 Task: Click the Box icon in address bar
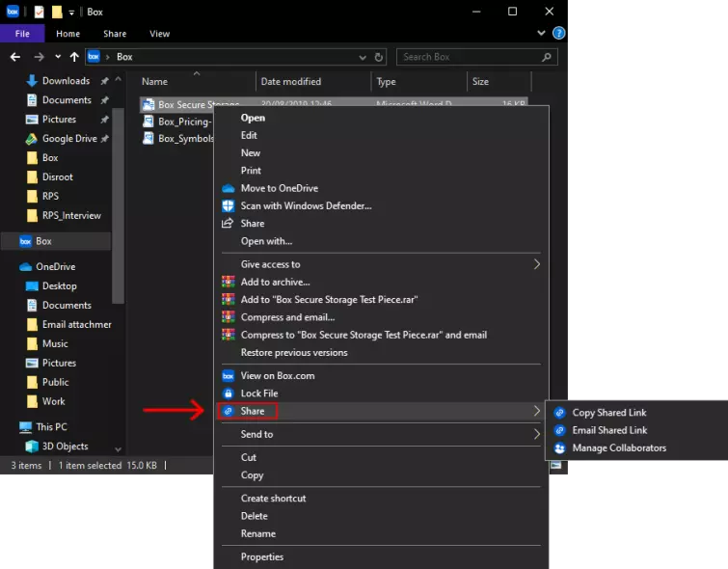94,57
